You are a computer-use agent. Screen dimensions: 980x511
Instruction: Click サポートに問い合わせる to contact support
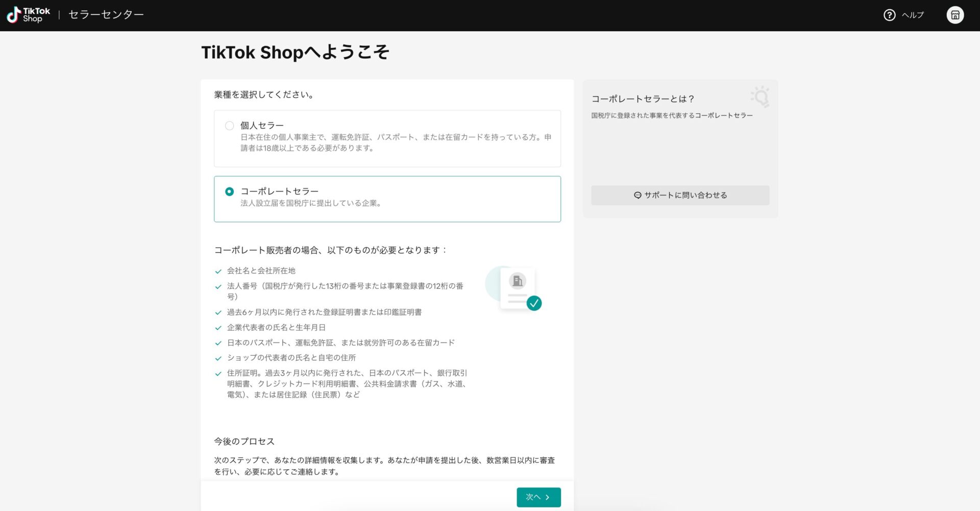pos(680,195)
